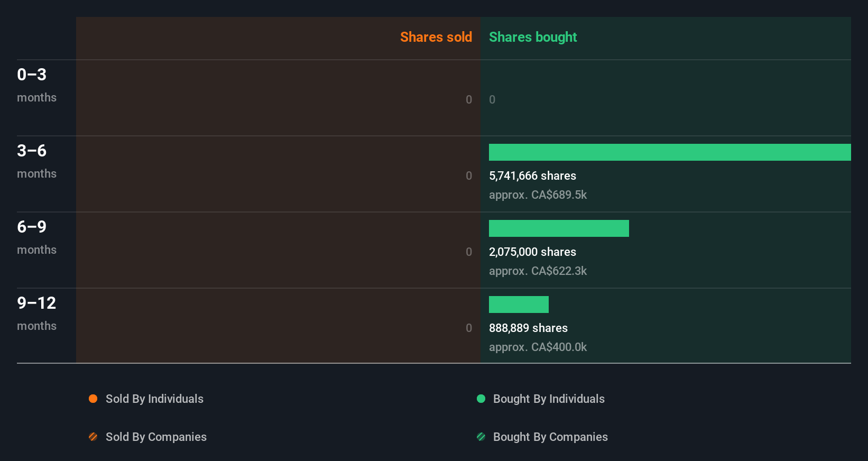Select the 9–12 months green bar
868x461 pixels.
point(519,305)
